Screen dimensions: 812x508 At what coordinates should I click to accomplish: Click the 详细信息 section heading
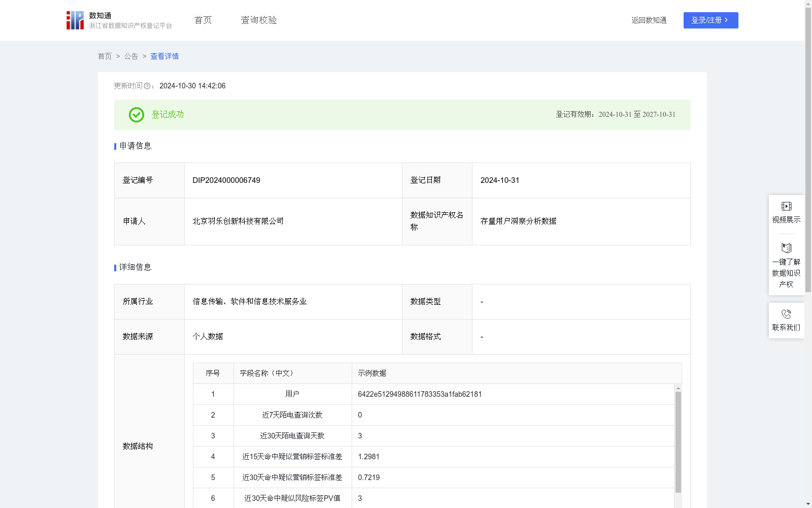(136, 268)
